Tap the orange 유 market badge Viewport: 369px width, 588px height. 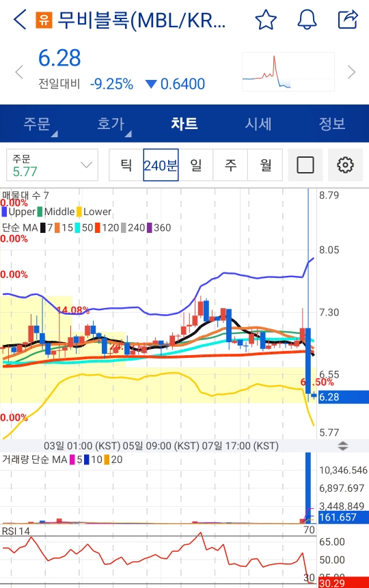(44, 20)
